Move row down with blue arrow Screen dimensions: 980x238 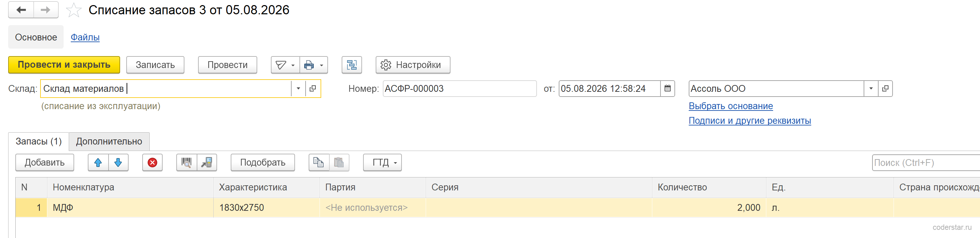click(118, 163)
